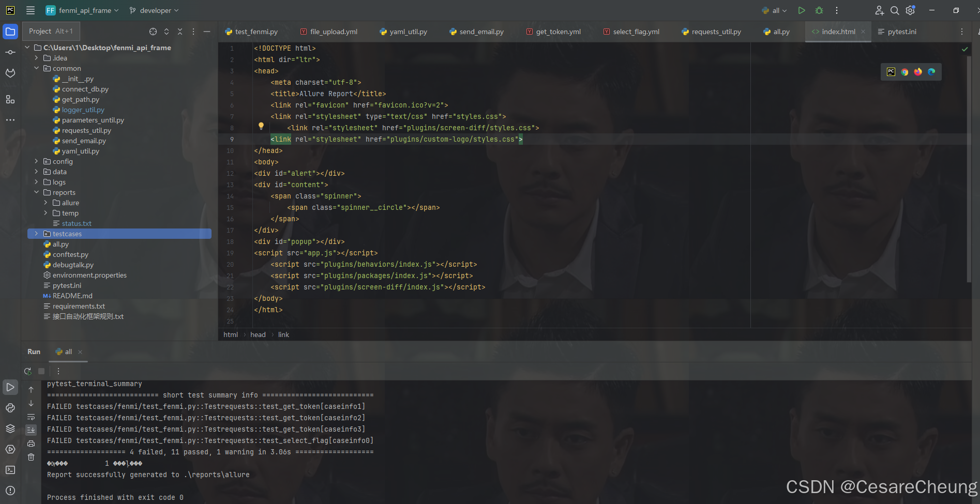Stop the running process
980x504 pixels.
coord(41,371)
